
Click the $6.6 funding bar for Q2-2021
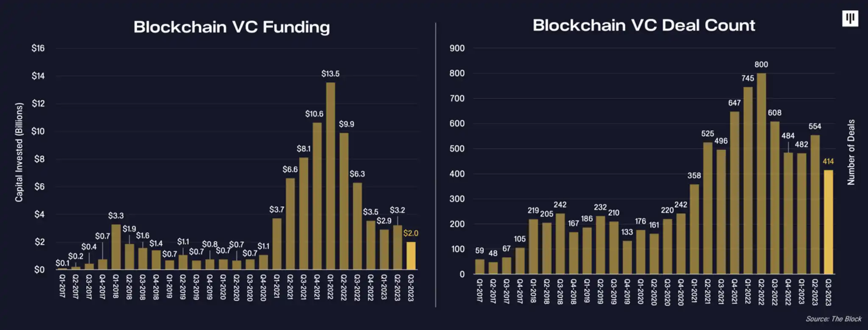[290, 224]
